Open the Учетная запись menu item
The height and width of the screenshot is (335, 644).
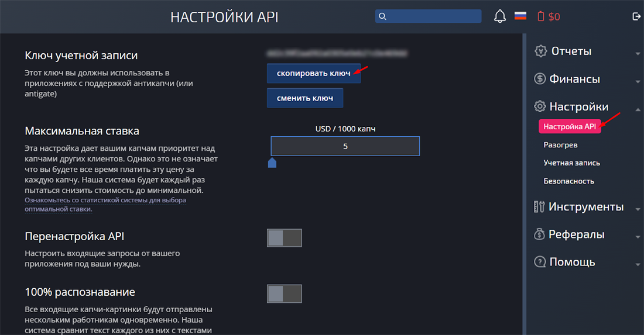coord(571,163)
